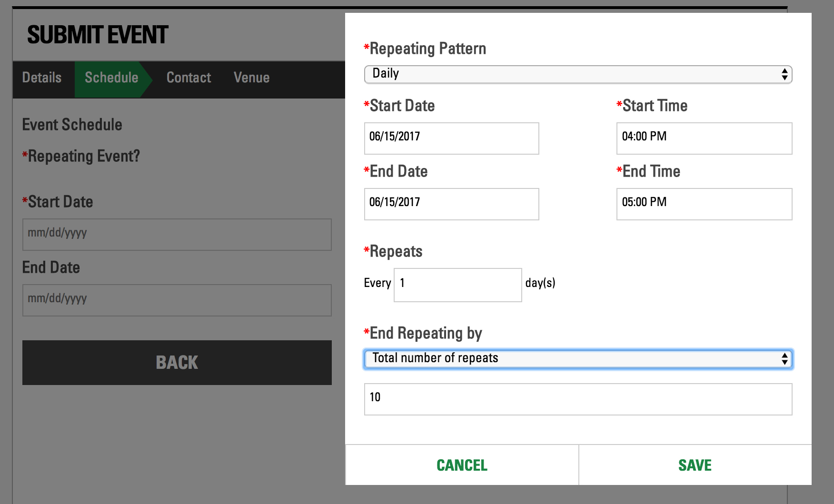Click the dialog Start Date field 06/15/2017
Image resolution: width=834 pixels, height=504 pixels.
click(451, 138)
